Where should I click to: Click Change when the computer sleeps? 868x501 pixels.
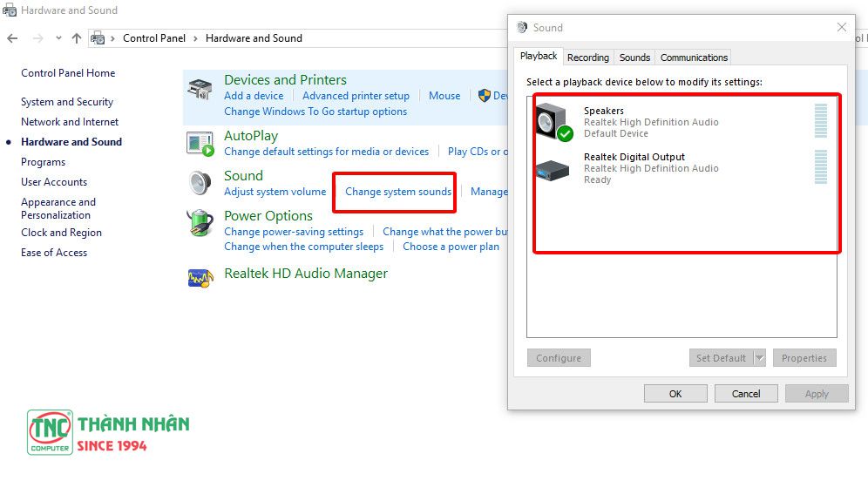[304, 247]
